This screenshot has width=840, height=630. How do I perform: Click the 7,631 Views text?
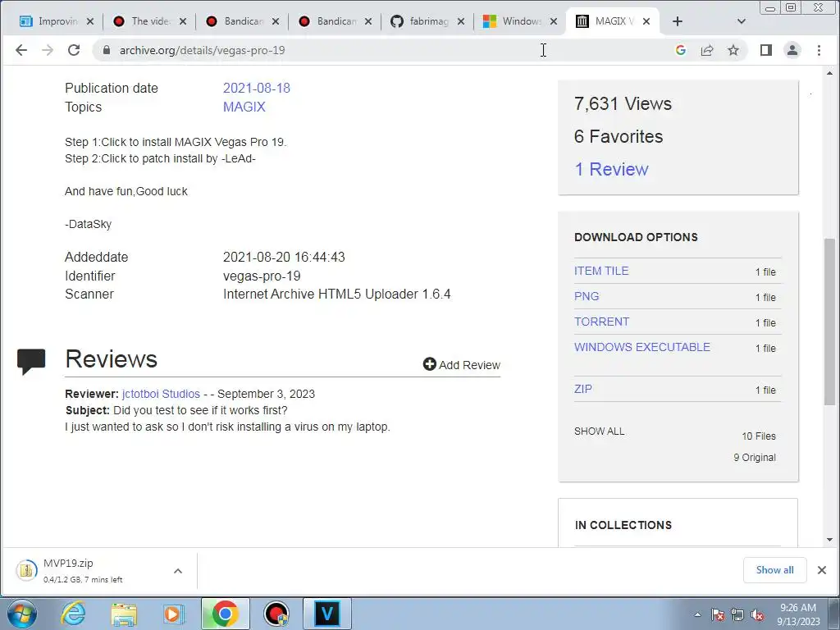pyautogui.click(x=623, y=103)
